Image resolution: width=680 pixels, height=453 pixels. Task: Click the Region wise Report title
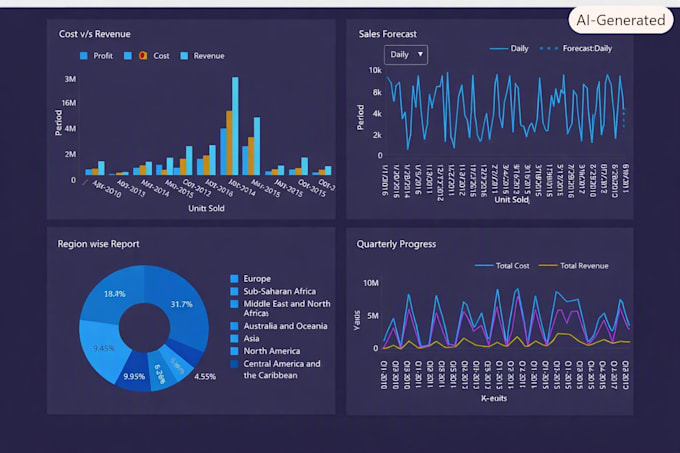coord(98,244)
